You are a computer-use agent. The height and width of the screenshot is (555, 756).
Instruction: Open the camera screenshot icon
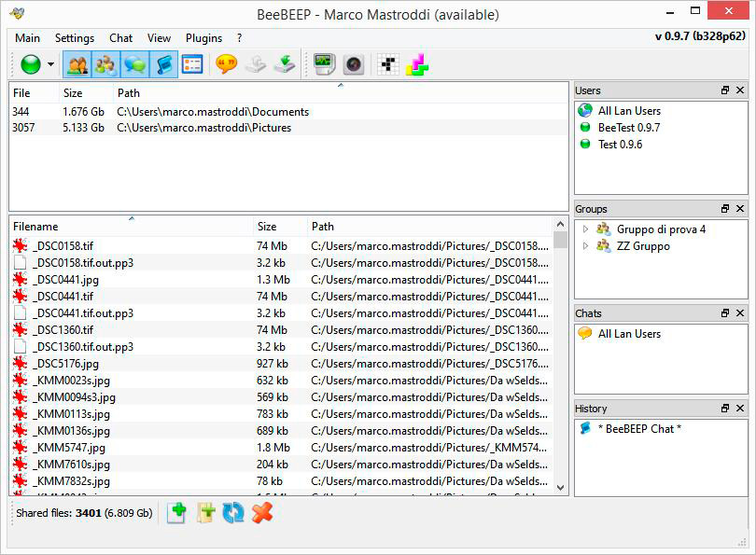pyautogui.click(x=353, y=64)
